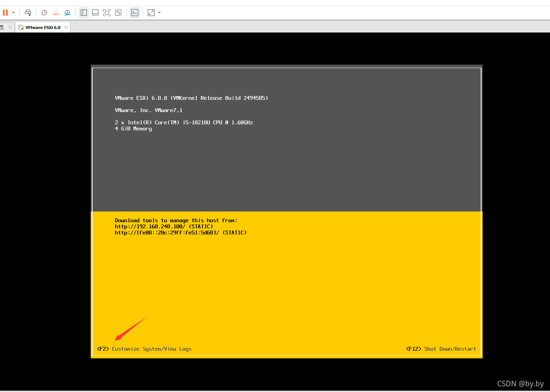Toggle the library sidebar panel

84,13
